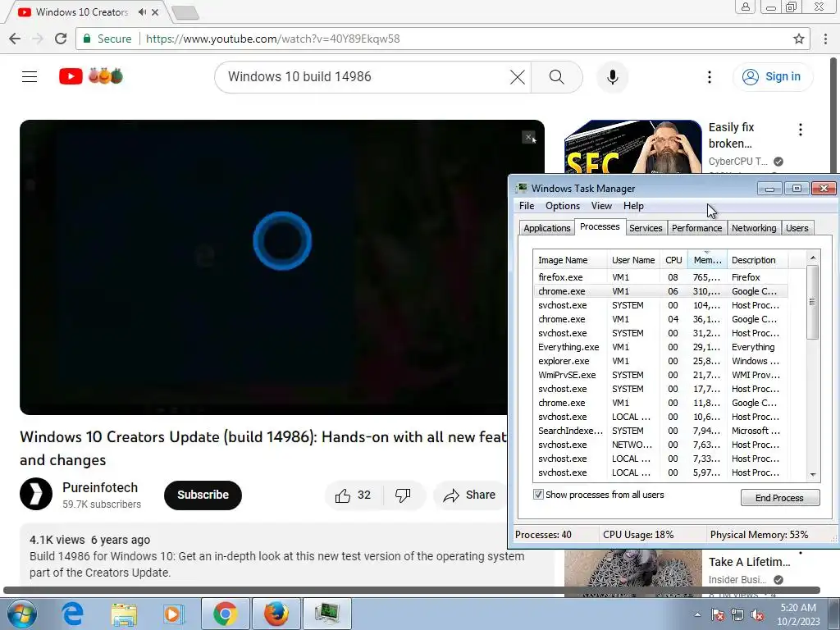840x630 pixels.
Task: Go back with Chrome's back arrow
Action: point(15,39)
